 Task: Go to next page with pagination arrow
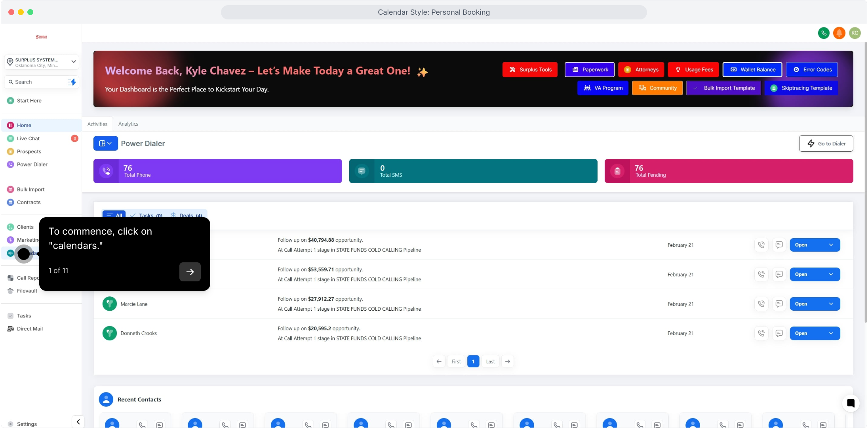coord(508,361)
